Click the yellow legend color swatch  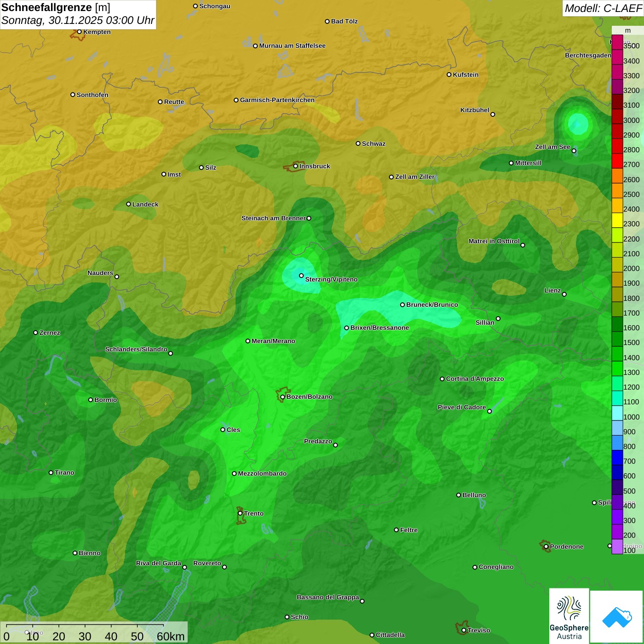(x=617, y=220)
